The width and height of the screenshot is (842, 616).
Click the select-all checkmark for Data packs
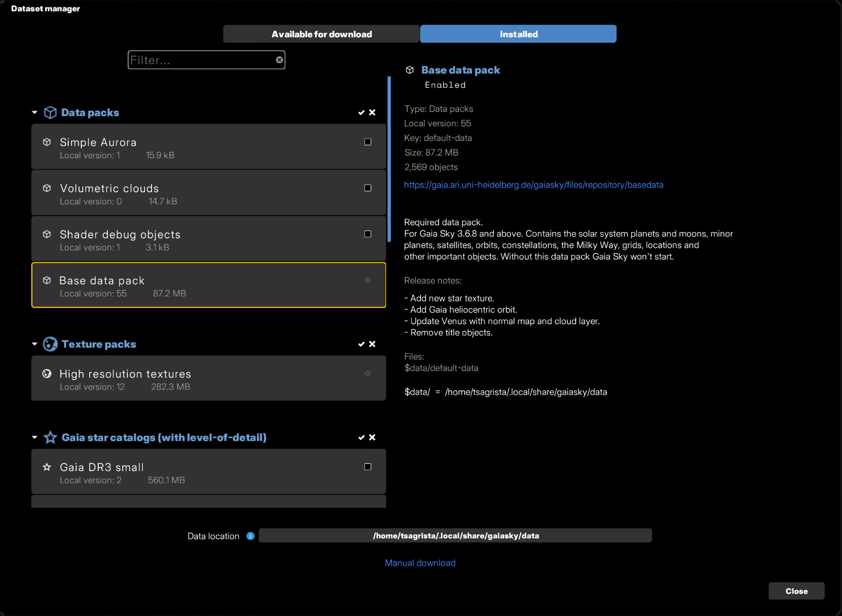pyautogui.click(x=361, y=113)
